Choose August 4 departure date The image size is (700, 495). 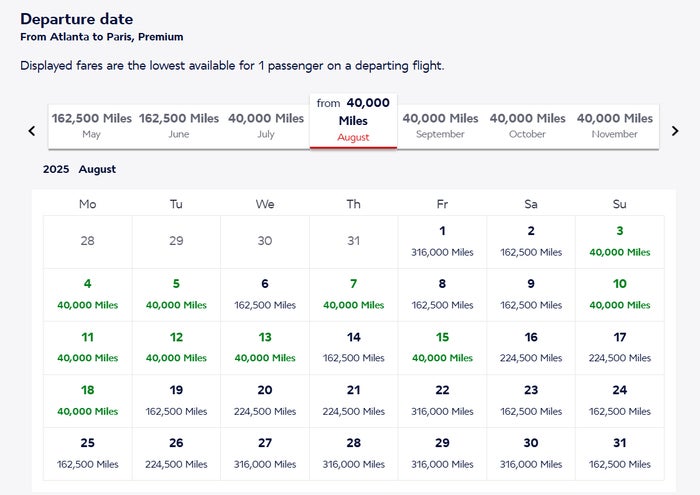click(x=88, y=295)
